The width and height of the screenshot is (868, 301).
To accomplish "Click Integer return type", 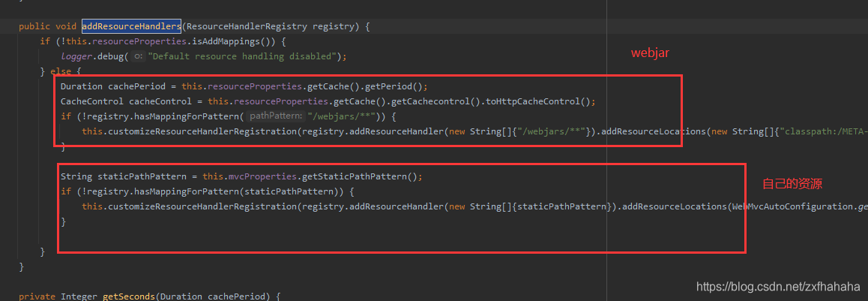I will pos(79,297).
